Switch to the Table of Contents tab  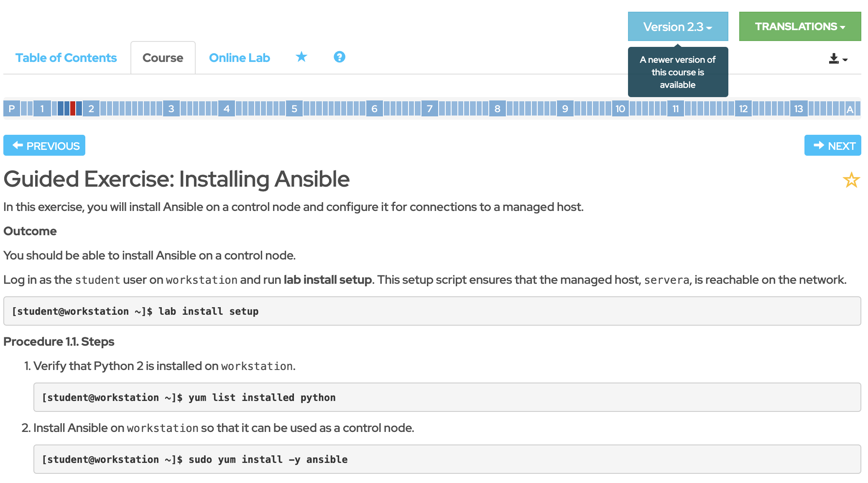(x=66, y=58)
